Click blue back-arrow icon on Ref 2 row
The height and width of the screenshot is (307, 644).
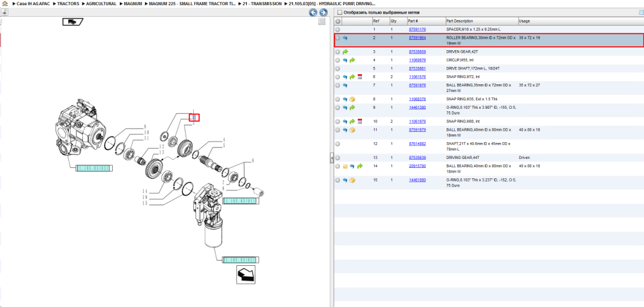345,38
